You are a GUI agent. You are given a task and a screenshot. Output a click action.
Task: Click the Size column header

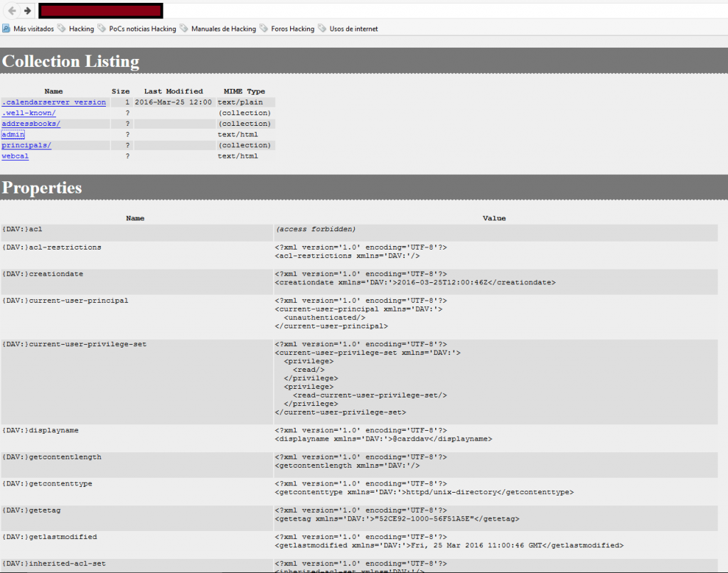point(120,91)
